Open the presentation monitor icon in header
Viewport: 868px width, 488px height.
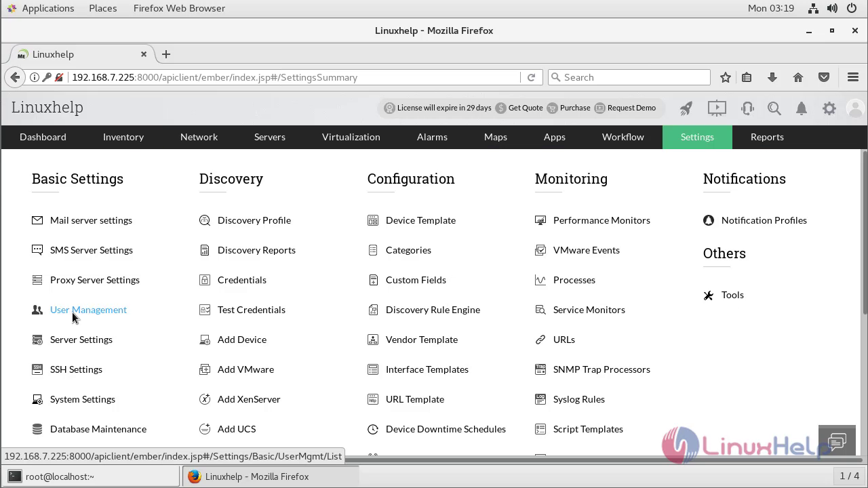(717, 108)
